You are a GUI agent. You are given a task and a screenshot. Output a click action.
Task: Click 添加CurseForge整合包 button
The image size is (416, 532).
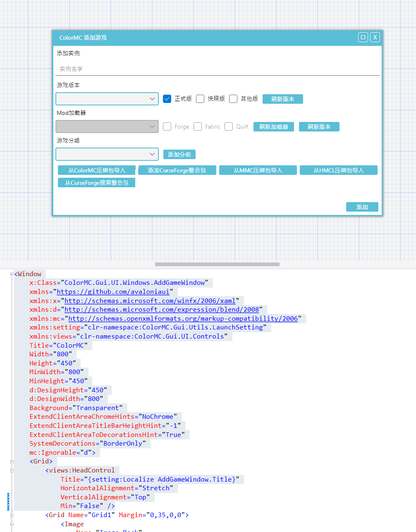pyautogui.click(x=177, y=169)
